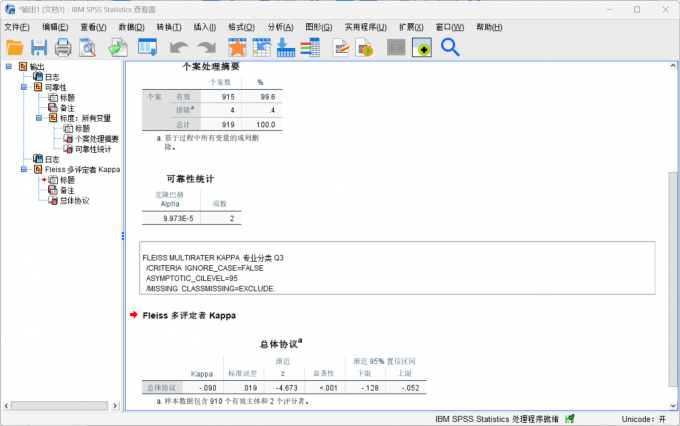Click the Open file folder icon
680x426 pixels.
(14, 47)
